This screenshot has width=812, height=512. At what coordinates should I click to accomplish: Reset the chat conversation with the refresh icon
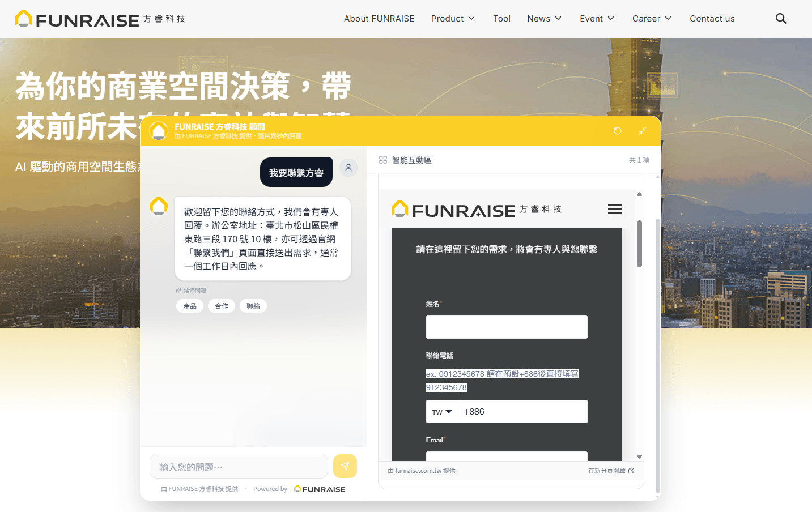(618, 131)
